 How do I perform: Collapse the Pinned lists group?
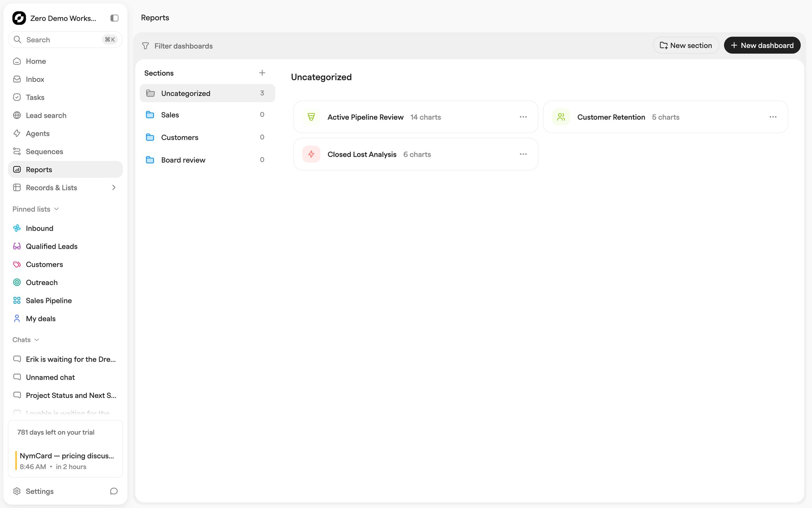36,209
